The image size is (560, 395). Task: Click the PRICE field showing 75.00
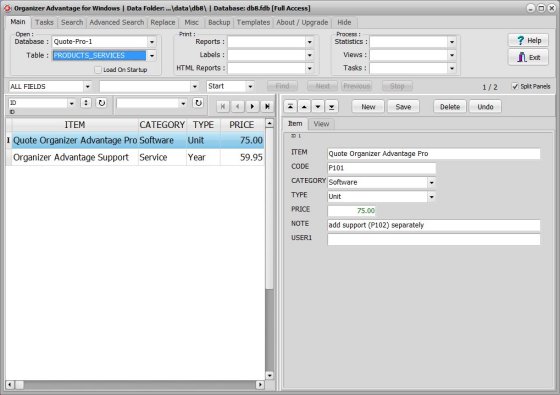tap(351, 211)
